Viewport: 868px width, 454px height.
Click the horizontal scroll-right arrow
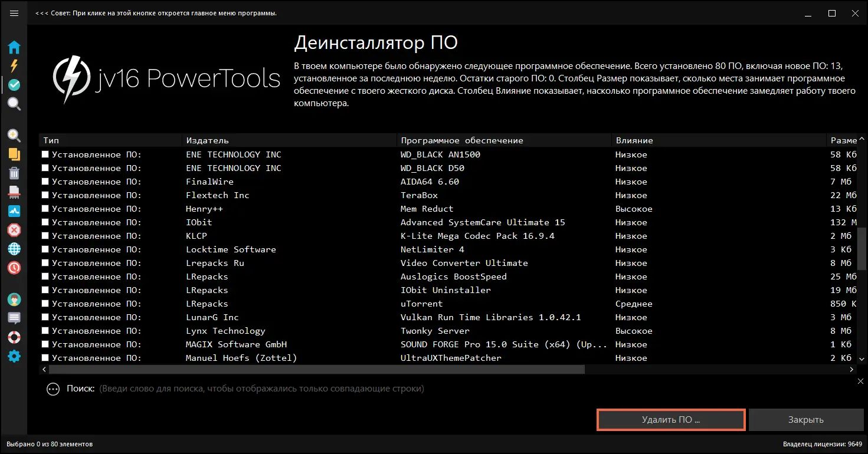click(851, 369)
